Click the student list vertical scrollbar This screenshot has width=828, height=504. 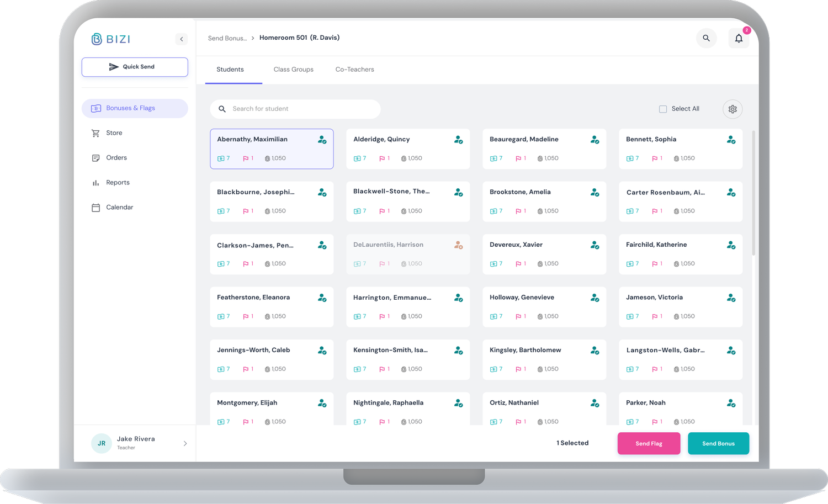(753, 193)
